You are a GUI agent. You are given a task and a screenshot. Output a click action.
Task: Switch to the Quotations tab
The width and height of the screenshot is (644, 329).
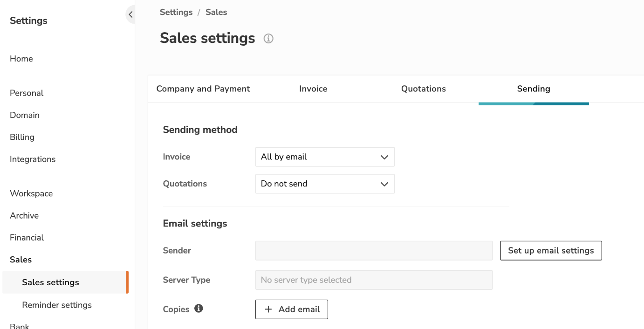pos(424,89)
